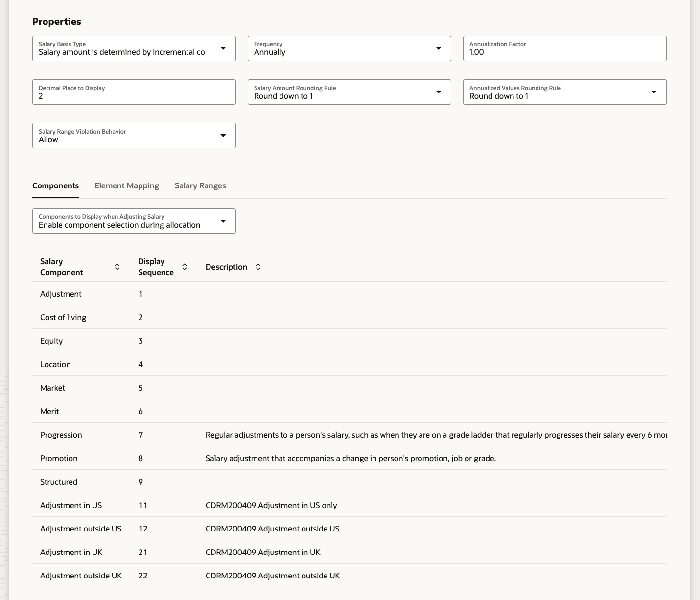Open Annualized Values Rounding Rule dropdown
Image resolution: width=700 pixels, height=600 pixels.
pos(564,92)
